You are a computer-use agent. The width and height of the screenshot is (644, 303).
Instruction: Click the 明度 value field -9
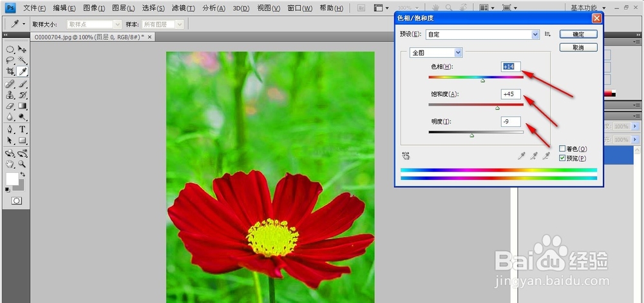[511, 122]
